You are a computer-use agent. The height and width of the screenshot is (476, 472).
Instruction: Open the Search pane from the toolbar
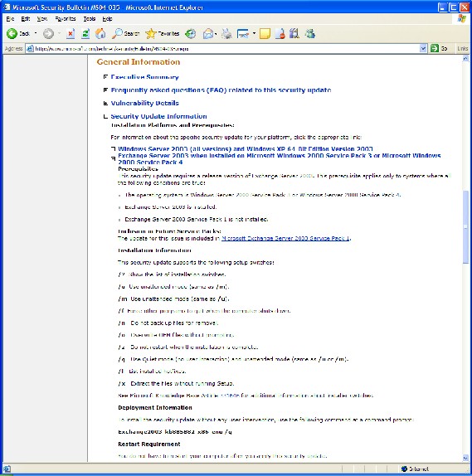[x=125, y=34]
